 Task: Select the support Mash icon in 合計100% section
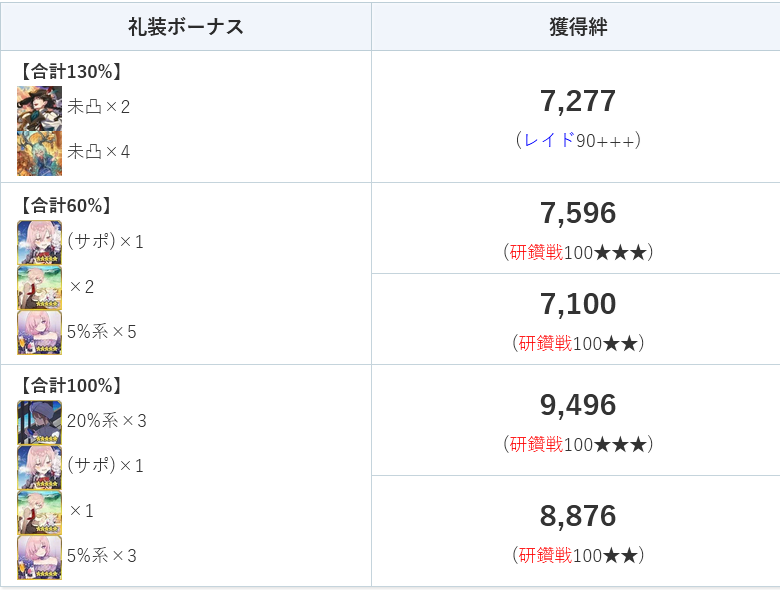[39, 467]
